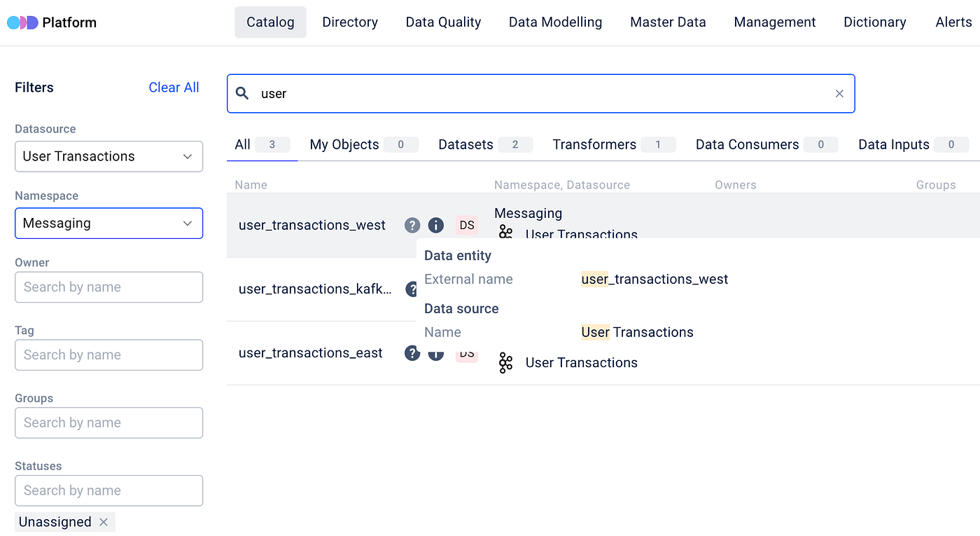Expand the Namespace Messaging dropdown

[108, 224]
